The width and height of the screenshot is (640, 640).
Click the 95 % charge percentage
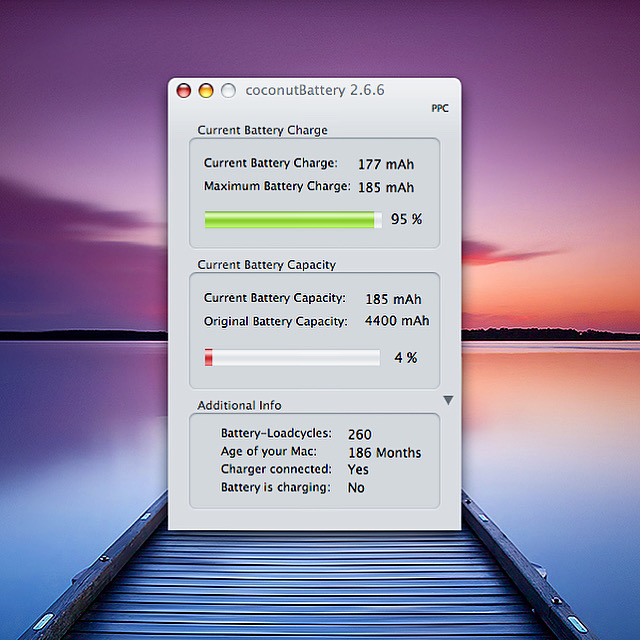406,219
